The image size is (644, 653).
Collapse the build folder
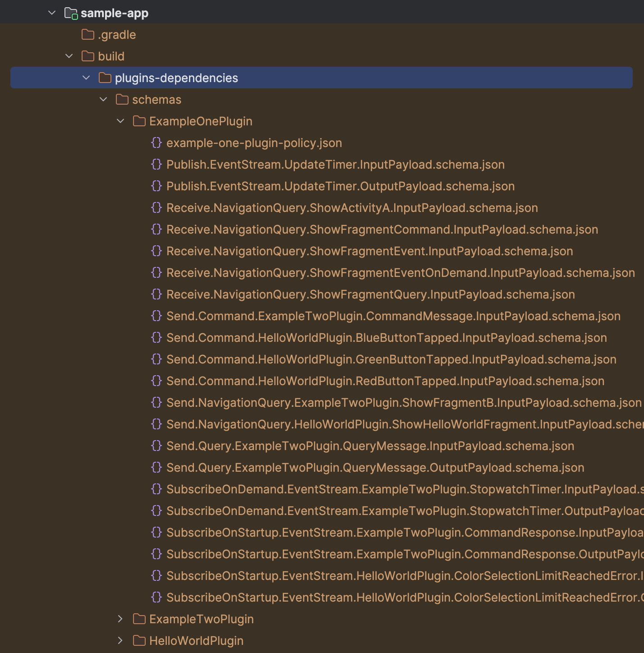coord(69,56)
